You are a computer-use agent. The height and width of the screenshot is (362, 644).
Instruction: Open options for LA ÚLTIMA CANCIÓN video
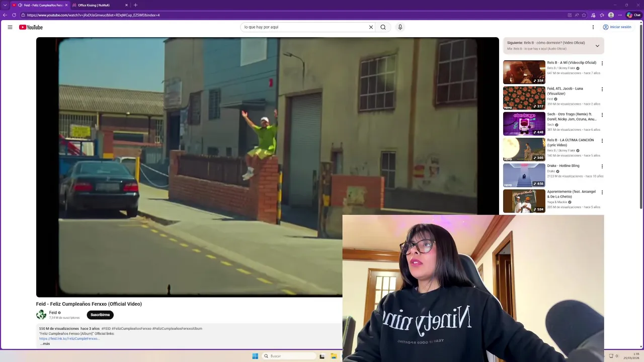602,141
